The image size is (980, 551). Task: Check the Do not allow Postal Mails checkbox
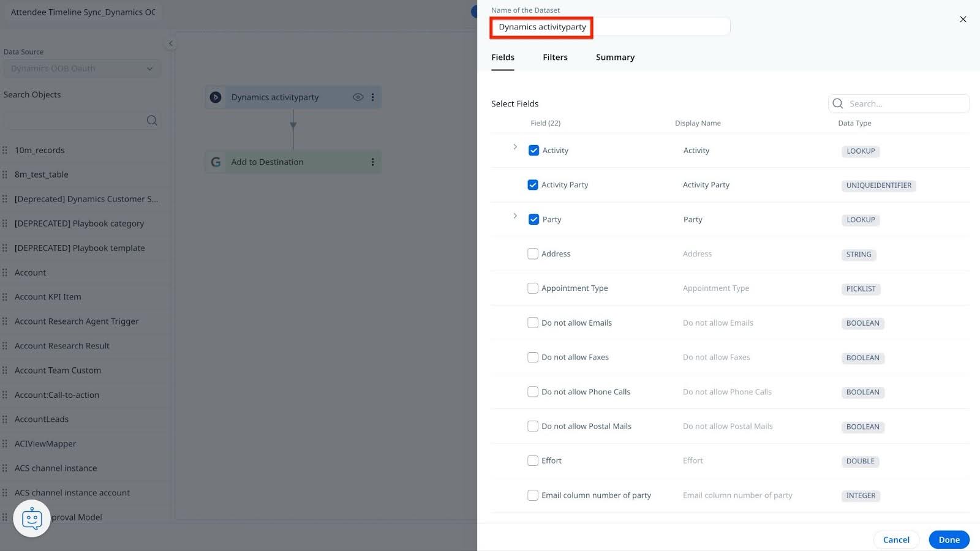533,426
